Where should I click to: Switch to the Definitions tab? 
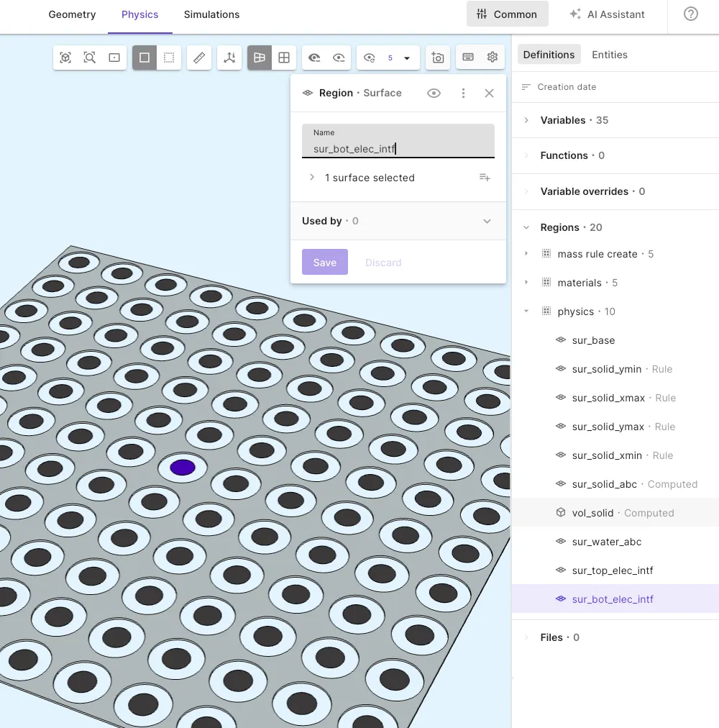click(x=549, y=55)
